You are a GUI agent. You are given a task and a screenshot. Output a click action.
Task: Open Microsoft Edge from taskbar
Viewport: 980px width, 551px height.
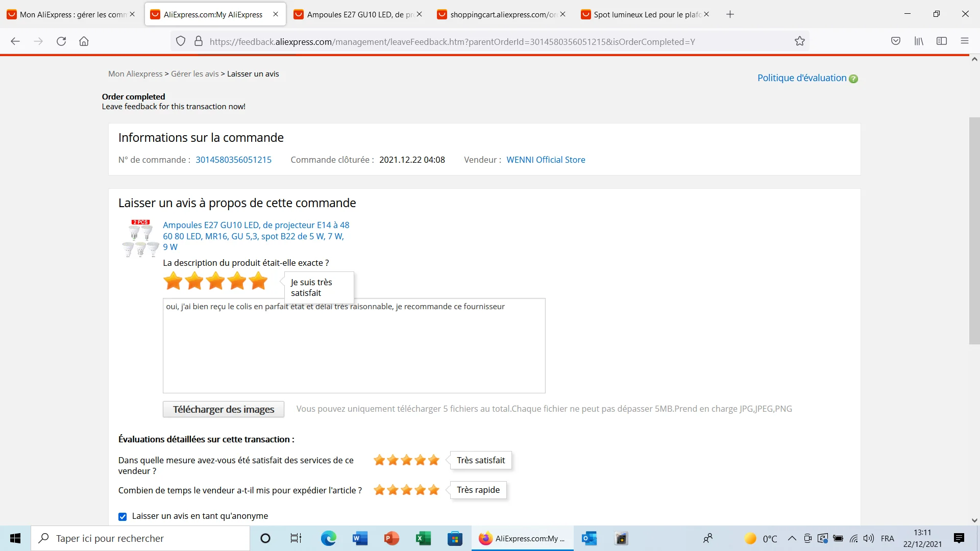pos(328,538)
